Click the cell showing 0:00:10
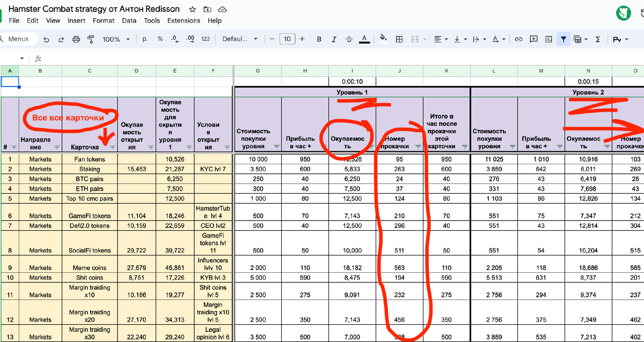This screenshot has width=644, height=342. coord(353,82)
